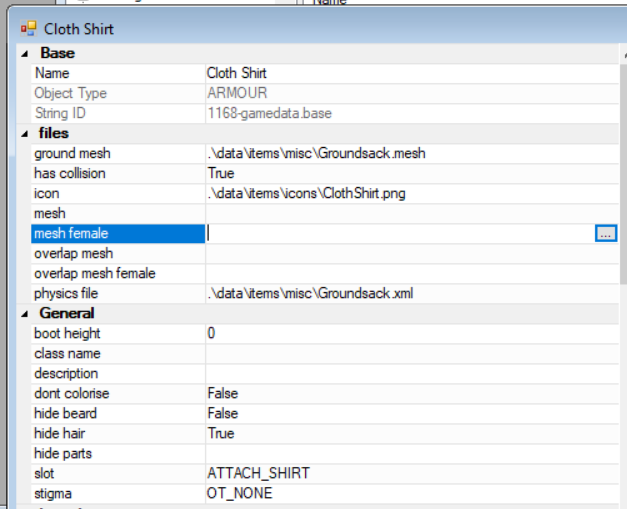Select the ground mesh property row
The height and width of the screenshot is (509, 627).
tap(325, 154)
